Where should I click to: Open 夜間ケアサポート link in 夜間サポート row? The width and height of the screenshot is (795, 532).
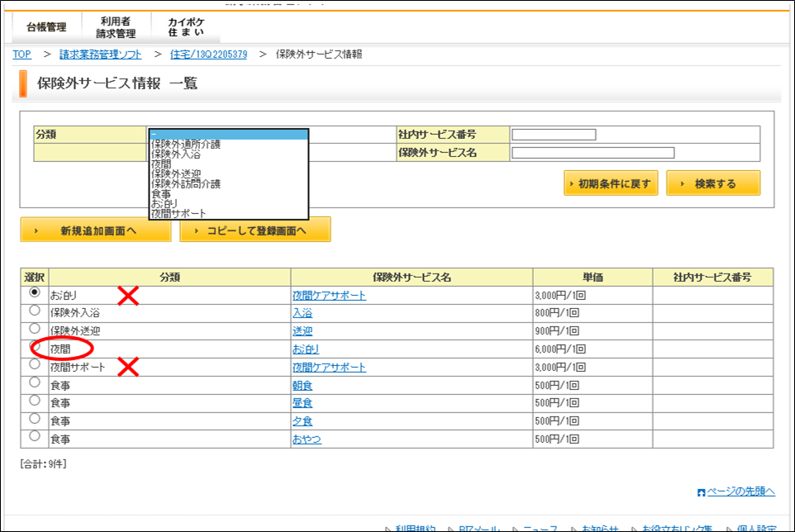click(329, 368)
